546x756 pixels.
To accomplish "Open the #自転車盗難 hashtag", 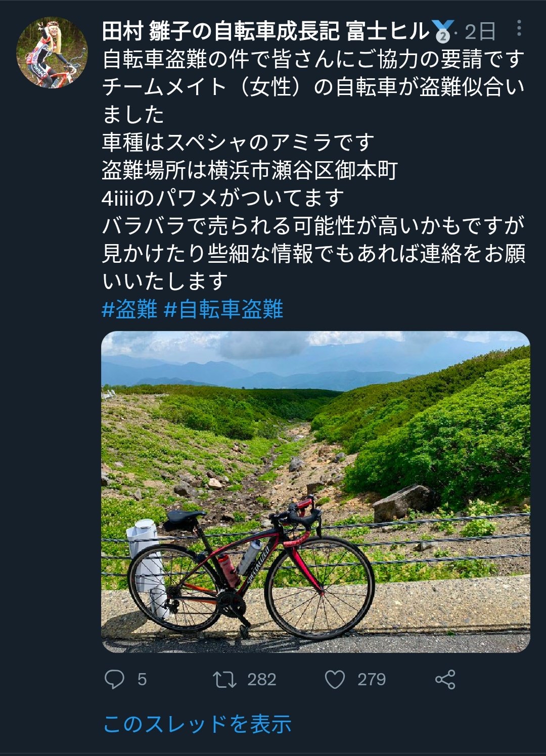I will [x=223, y=309].
